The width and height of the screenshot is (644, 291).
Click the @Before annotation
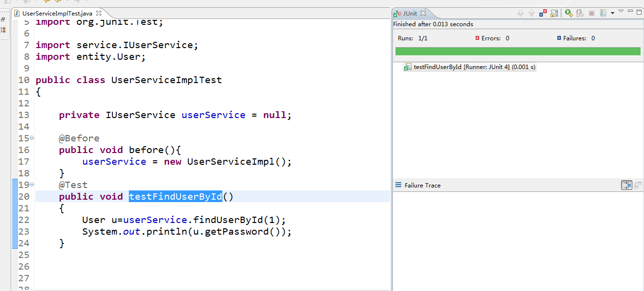(79, 138)
